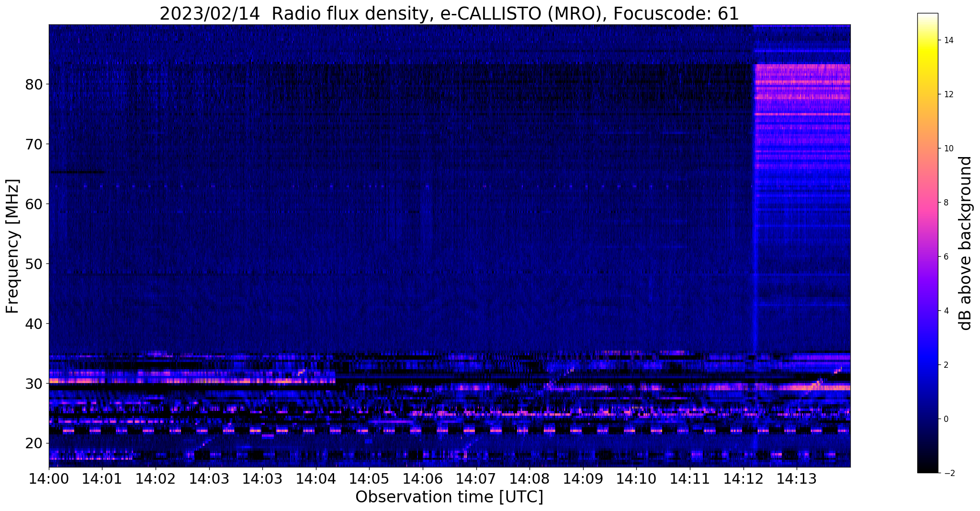Screen dimensions: 980x511
Task: Click the 14:01 time tick label
Action: [102, 478]
